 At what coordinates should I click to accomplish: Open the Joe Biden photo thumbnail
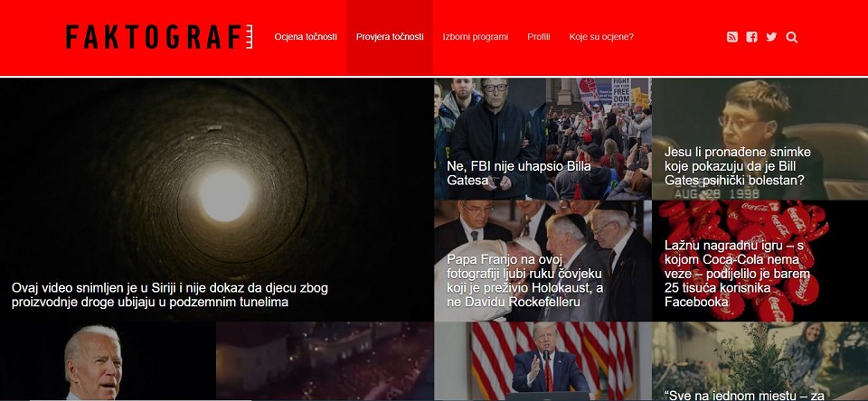(x=108, y=360)
